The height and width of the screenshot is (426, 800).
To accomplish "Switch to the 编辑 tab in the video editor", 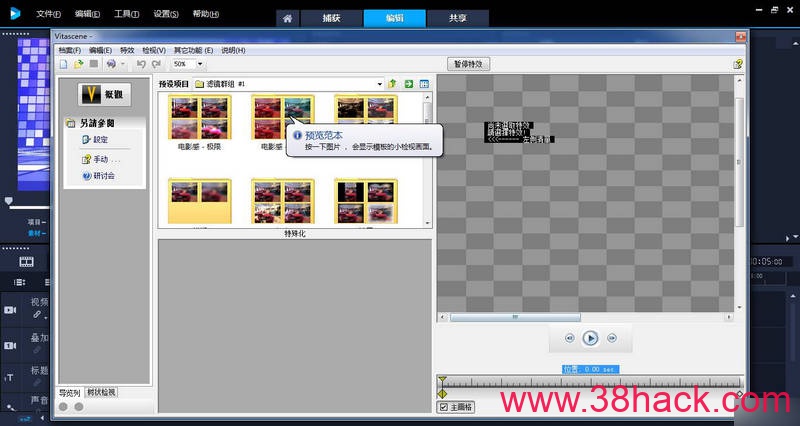I will point(394,18).
